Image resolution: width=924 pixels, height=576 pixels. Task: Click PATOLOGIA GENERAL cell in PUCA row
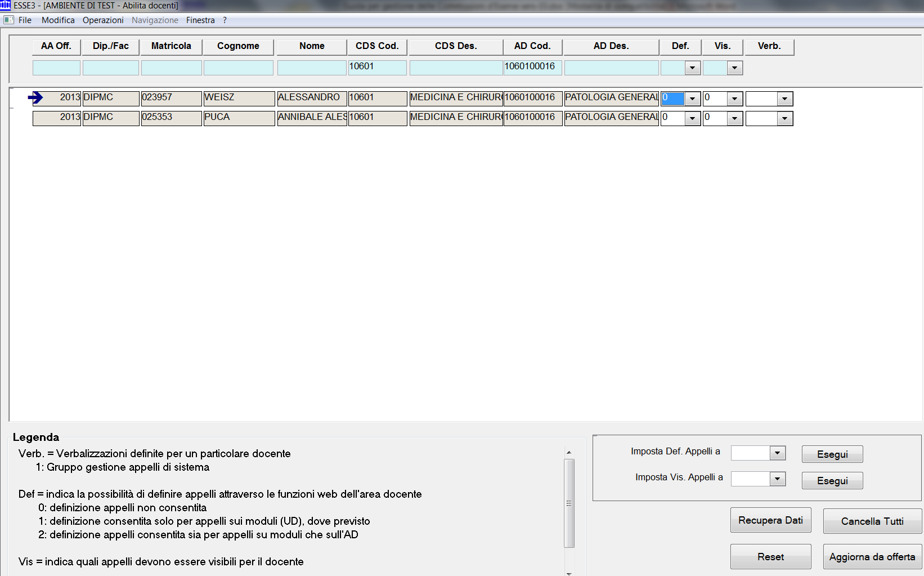pyautogui.click(x=612, y=118)
